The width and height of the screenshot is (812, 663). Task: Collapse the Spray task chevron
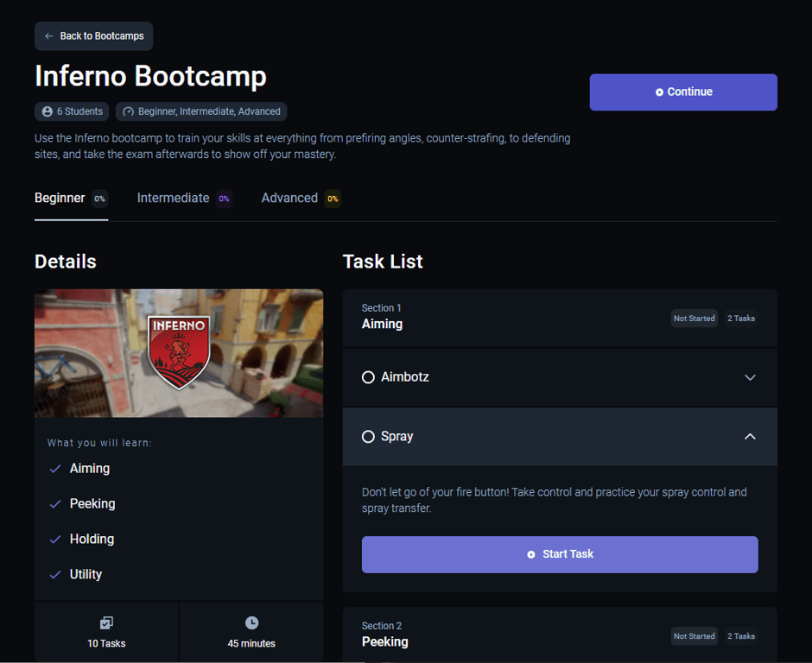pyautogui.click(x=750, y=437)
